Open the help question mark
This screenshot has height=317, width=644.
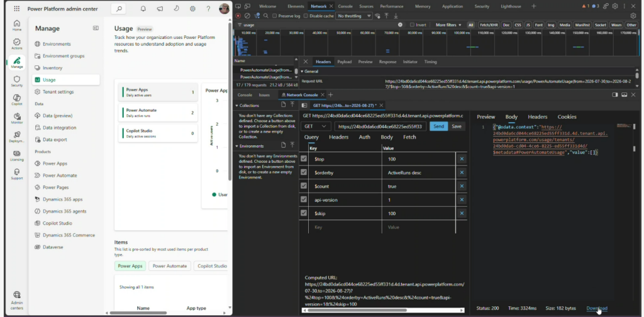[208, 9]
